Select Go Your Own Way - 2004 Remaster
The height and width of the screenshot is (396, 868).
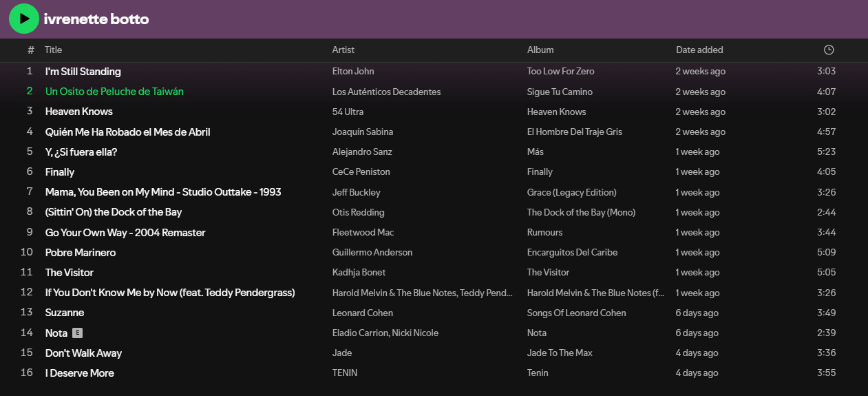(125, 233)
